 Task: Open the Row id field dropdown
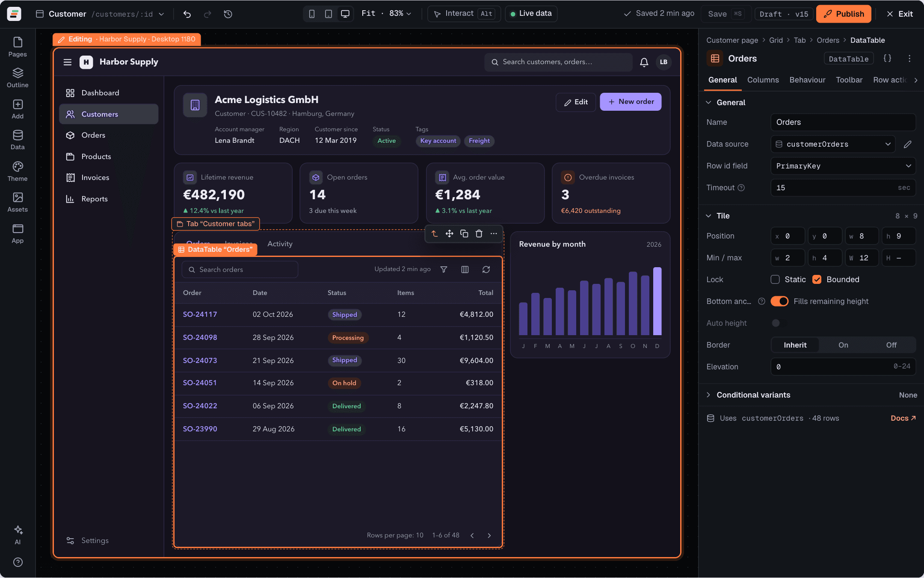click(x=843, y=166)
